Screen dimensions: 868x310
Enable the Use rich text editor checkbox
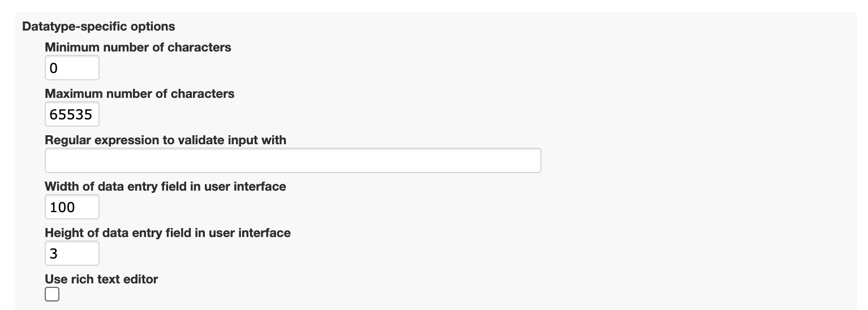52,294
